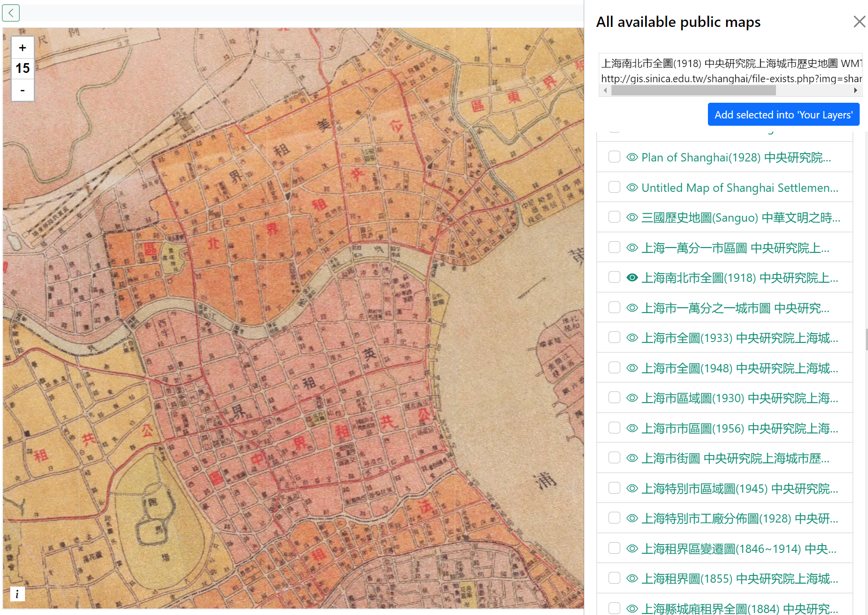868x615 pixels.
Task: Check the Untitled Map of Shanghai Settlement checkbox
Action: [x=614, y=187]
